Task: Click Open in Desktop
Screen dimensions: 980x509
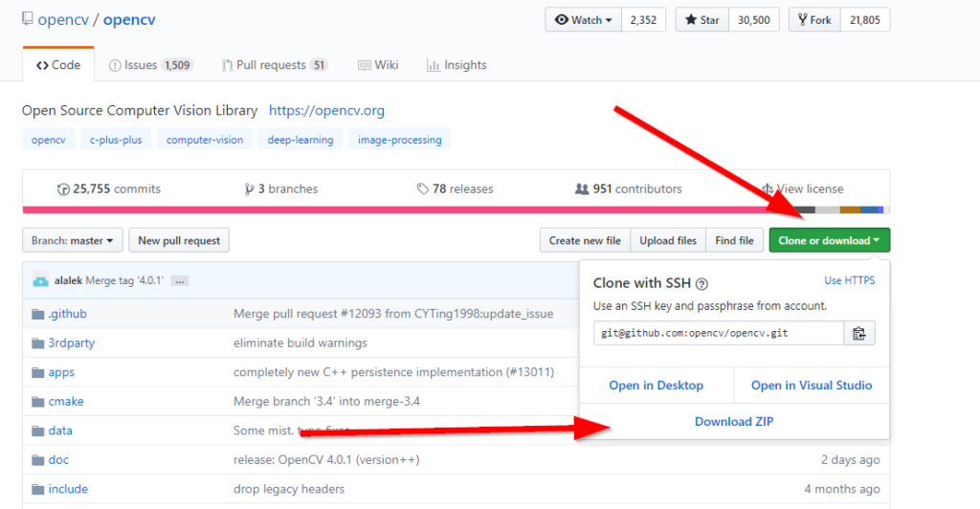Action: (657, 386)
